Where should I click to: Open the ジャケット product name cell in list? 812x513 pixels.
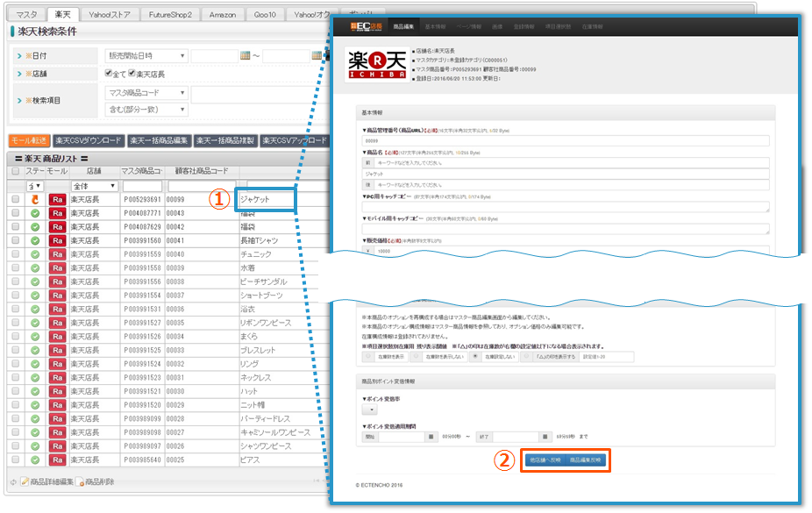[x=265, y=199]
